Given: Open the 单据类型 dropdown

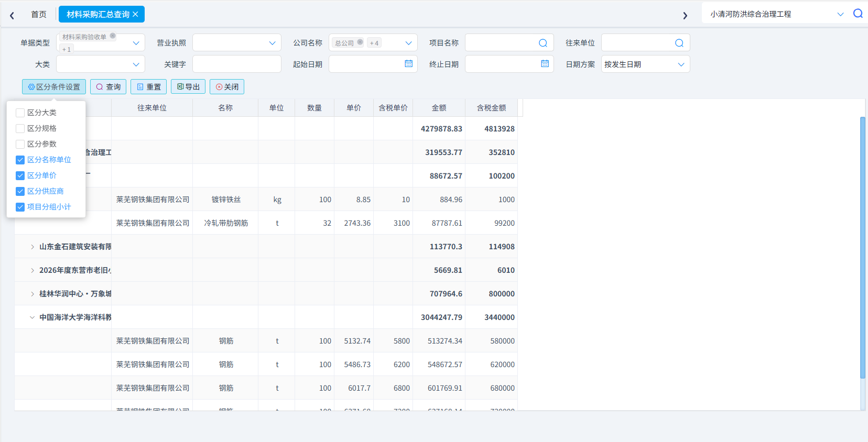Looking at the screenshot, I should 136,43.
